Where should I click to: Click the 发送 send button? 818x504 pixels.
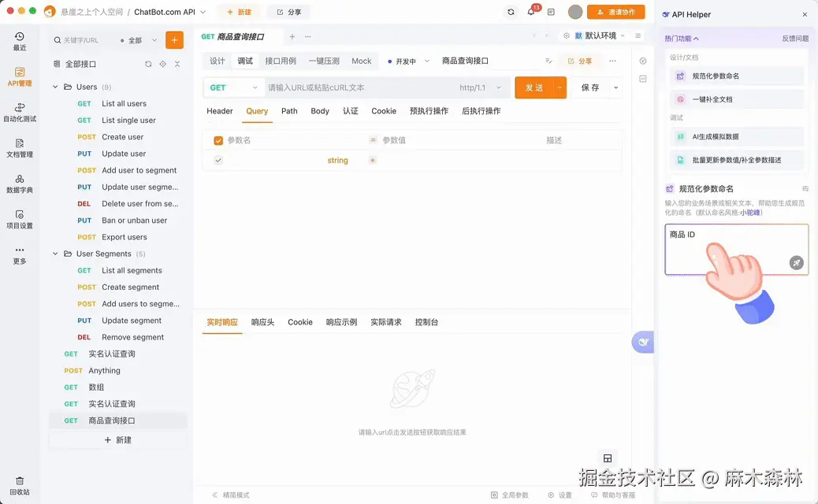[x=534, y=87]
